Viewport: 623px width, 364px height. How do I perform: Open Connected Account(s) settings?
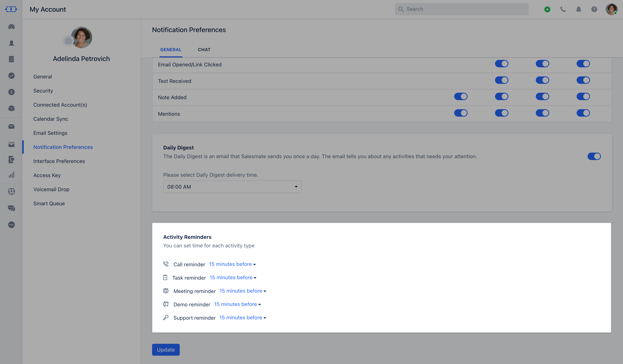(60, 105)
